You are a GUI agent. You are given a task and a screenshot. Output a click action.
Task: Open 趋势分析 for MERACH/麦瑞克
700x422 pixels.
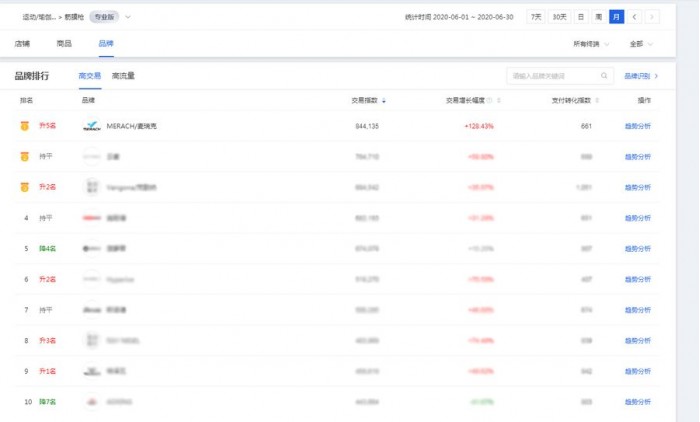(x=638, y=126)
